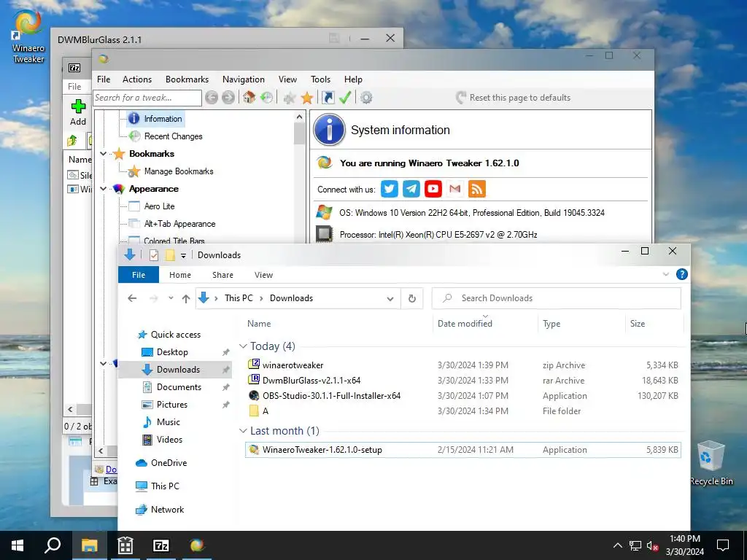This screenshot has height=560, width=747.
Task: Click the create shortcut icon in Winaero toolbar
Action: pyautogui.click(x=328, y=98)
